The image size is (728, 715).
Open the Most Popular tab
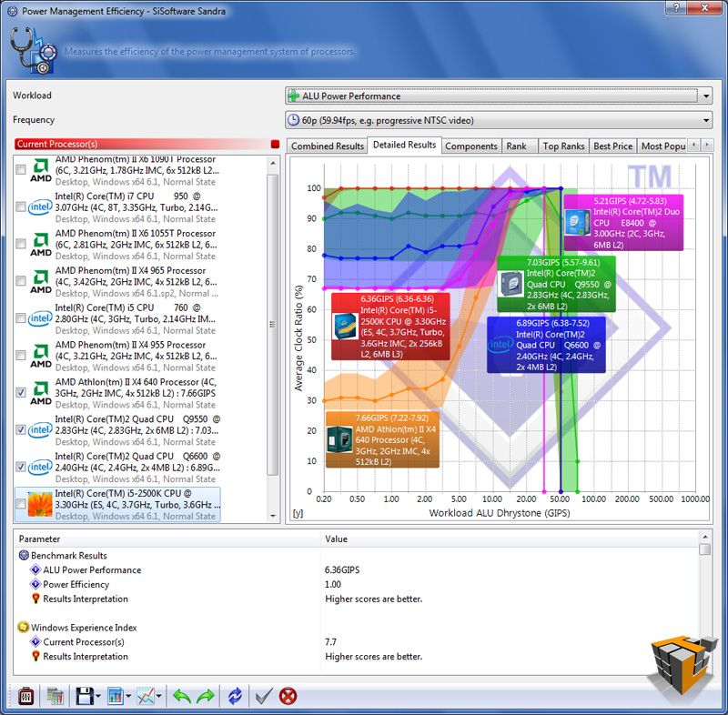point(663,146)
